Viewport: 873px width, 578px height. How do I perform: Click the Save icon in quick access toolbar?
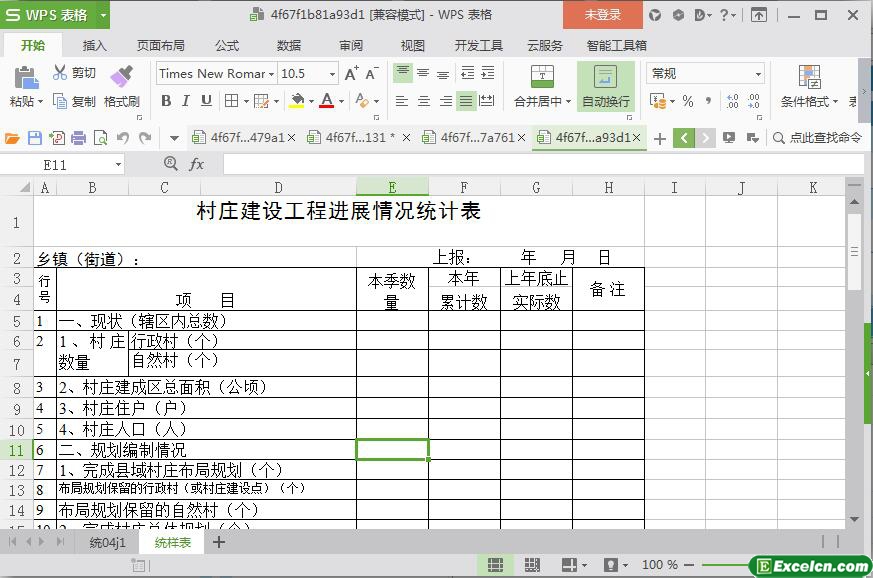click(x=35, y=138)
